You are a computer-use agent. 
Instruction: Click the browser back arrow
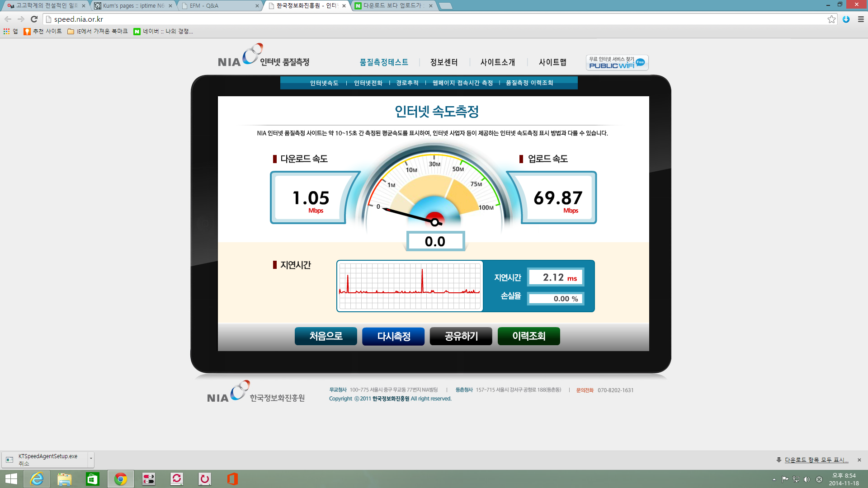(x=8, y=19)
